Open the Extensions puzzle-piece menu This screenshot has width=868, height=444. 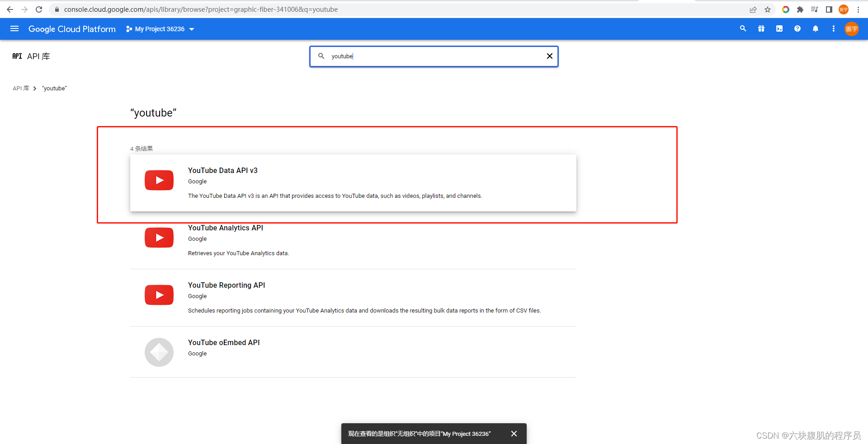[x=800, y=9]
